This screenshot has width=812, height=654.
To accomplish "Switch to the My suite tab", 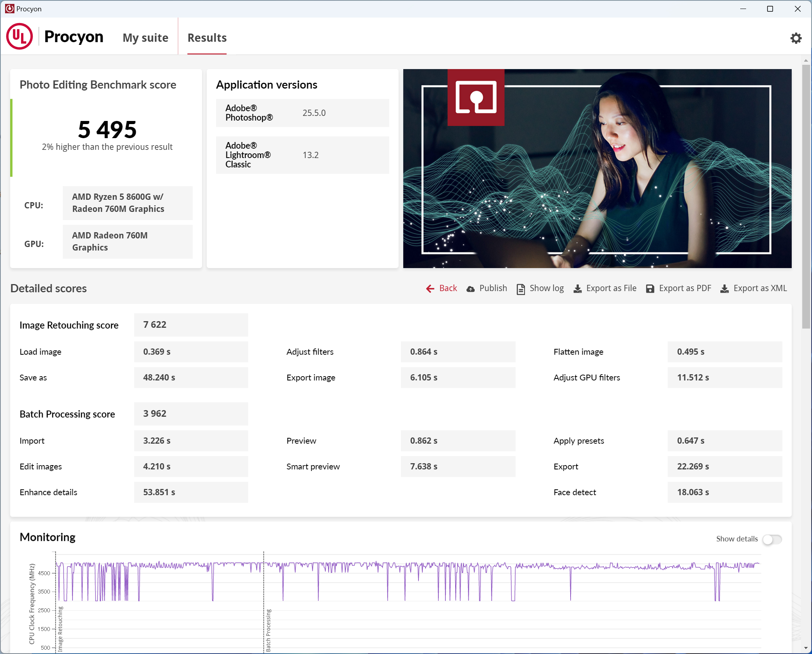I will 145,38.
